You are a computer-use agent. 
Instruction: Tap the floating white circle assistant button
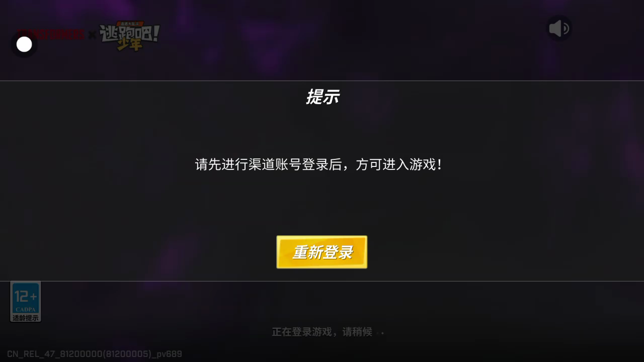[x=24, y=45]
